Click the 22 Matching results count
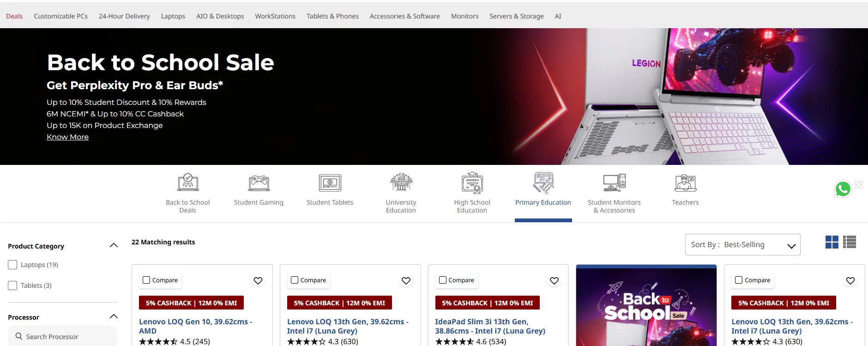The image size is (868, 346). 163,242
